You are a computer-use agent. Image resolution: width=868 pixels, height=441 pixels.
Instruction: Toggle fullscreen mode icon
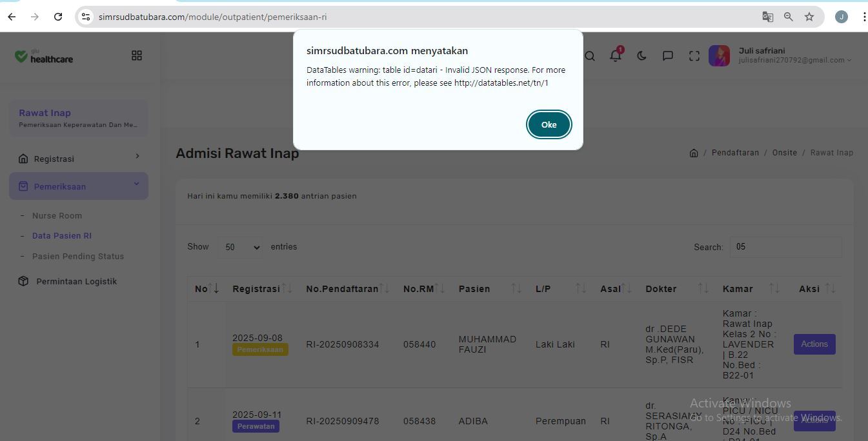click(x=694, y=56)
